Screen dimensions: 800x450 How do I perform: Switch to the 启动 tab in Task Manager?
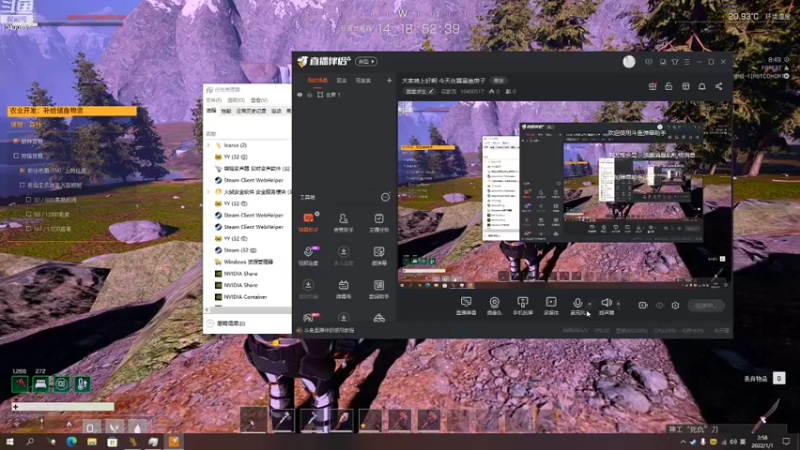point(277,111)
